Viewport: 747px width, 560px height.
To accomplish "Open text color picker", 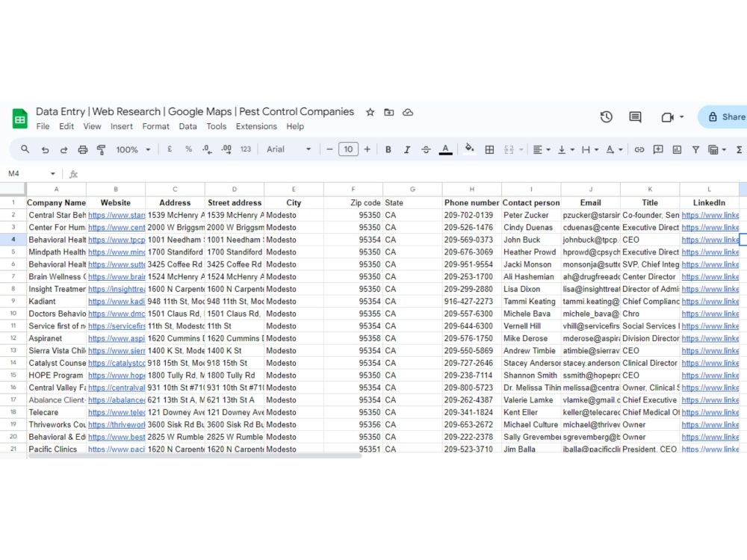I will click(445, 149).
